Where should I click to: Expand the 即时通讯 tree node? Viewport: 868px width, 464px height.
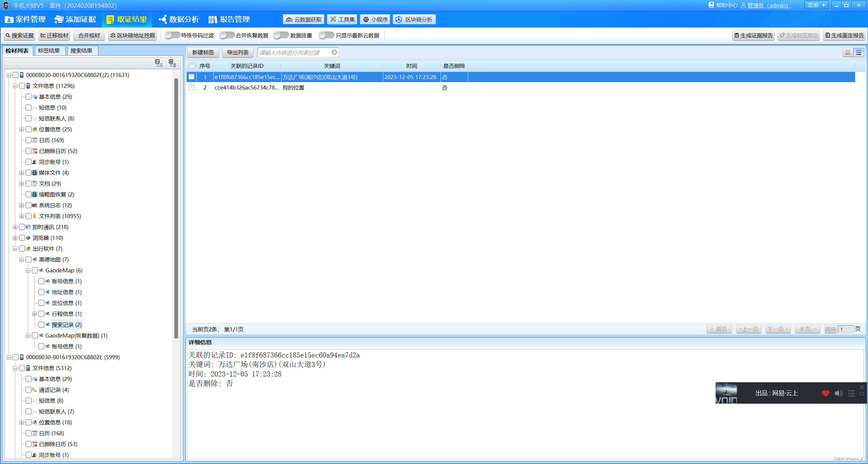[x=15, y=227]
